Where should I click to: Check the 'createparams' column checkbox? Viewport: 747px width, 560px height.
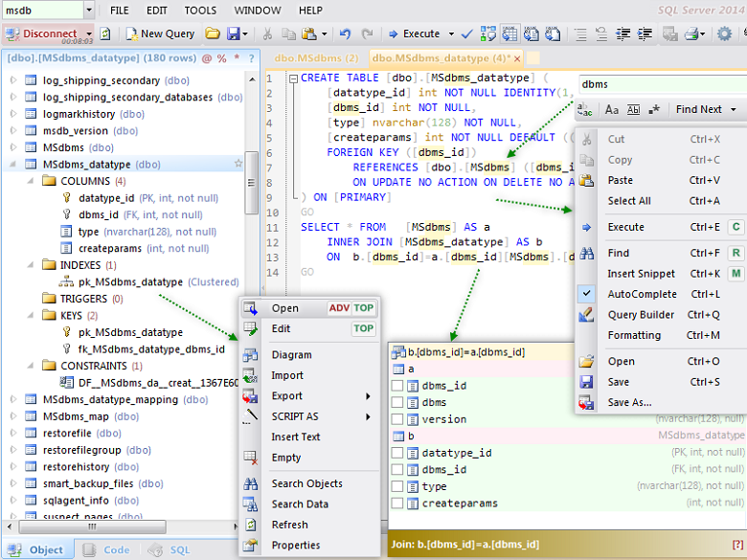click(397, 504)
